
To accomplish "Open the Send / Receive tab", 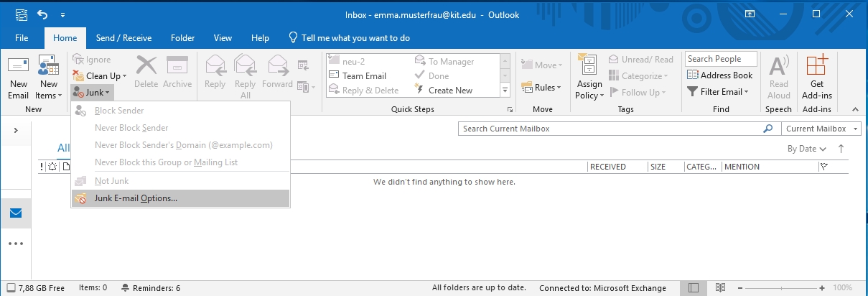I will pyautogui.click(x=123, y=38).
